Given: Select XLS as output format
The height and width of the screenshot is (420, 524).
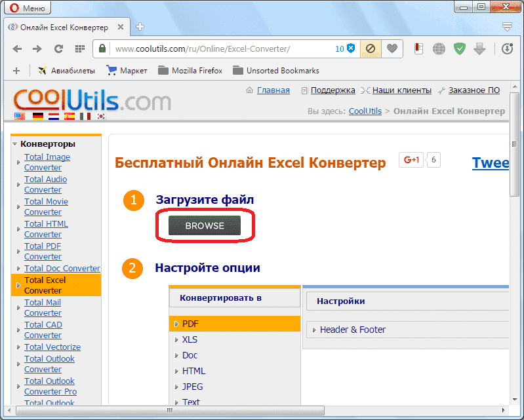Looking at the screenshot, I should [190, 339].
